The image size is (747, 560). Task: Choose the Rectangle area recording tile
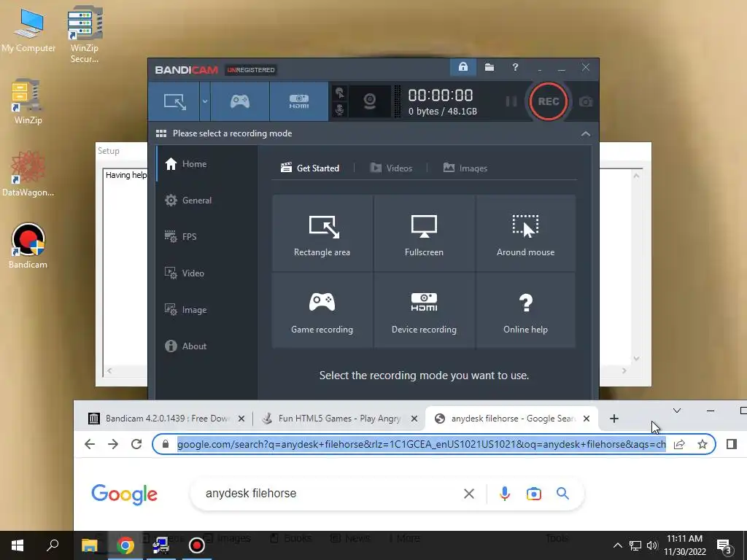pos(322,233)
